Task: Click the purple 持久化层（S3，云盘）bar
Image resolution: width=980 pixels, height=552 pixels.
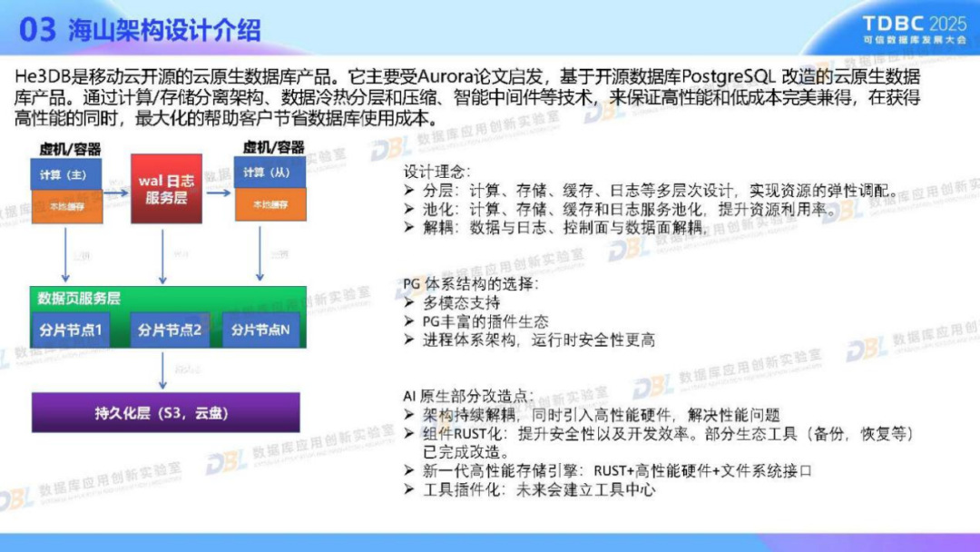Action: click(x=166, y=412)
